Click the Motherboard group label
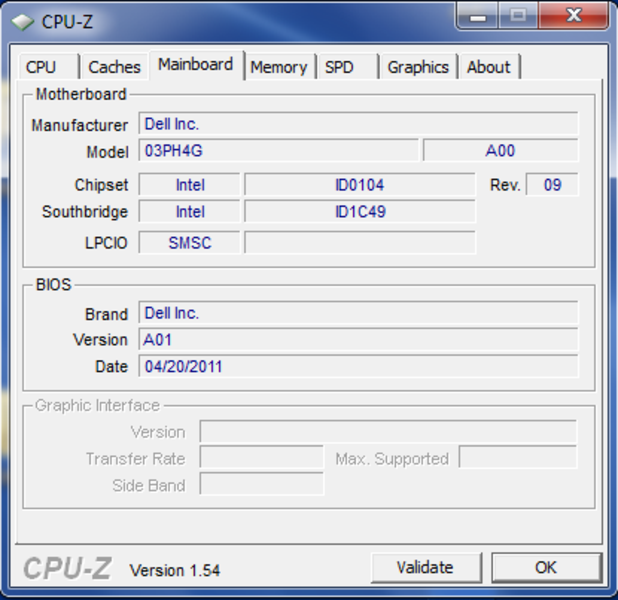618x600 pixels. 81,94
